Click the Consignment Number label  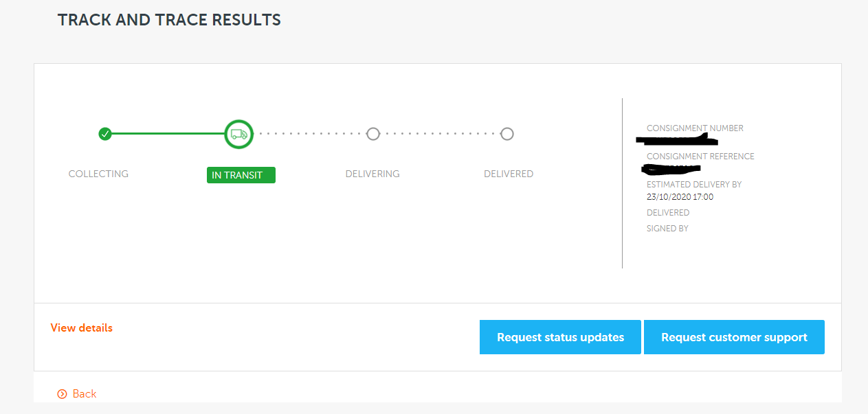pos(695,128)
